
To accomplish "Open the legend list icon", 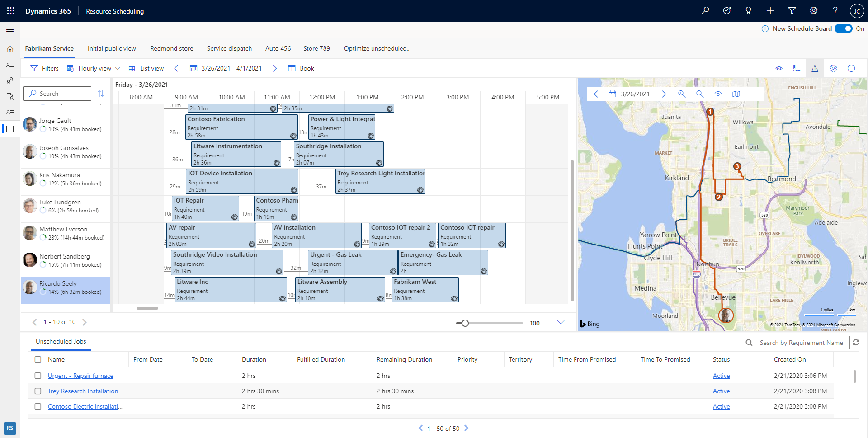I will tap(797, 68).
